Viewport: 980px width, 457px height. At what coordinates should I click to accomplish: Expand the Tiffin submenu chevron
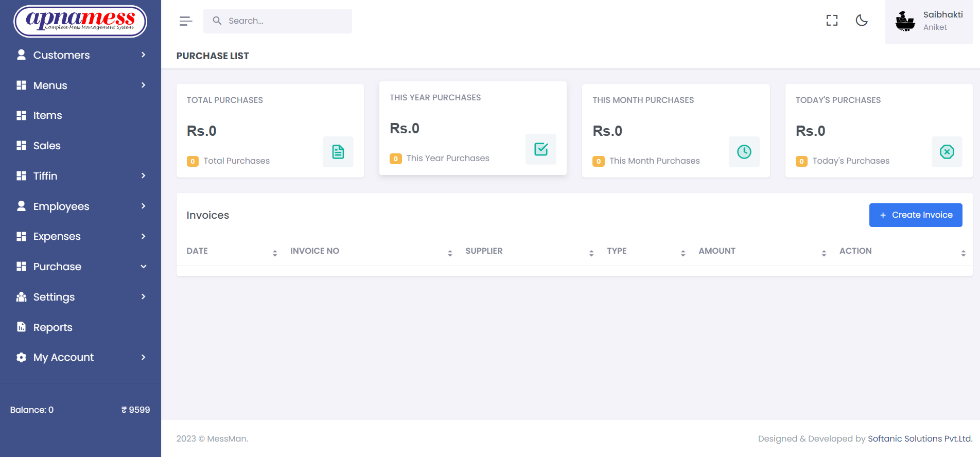coord(144,175)
